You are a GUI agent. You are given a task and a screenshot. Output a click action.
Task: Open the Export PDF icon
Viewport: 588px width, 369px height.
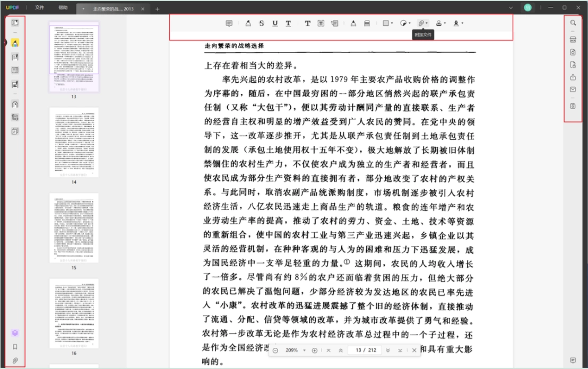point(573,52)
